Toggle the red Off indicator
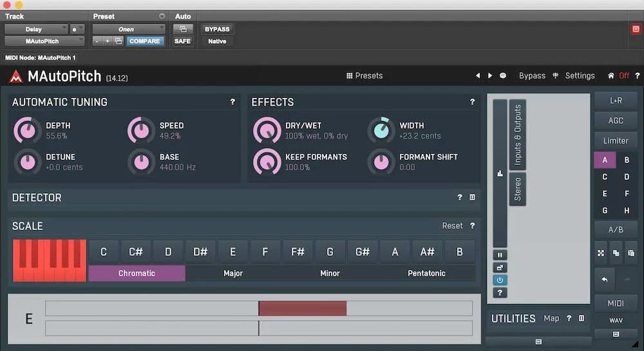The image size is (644, 351). point(624,75)
